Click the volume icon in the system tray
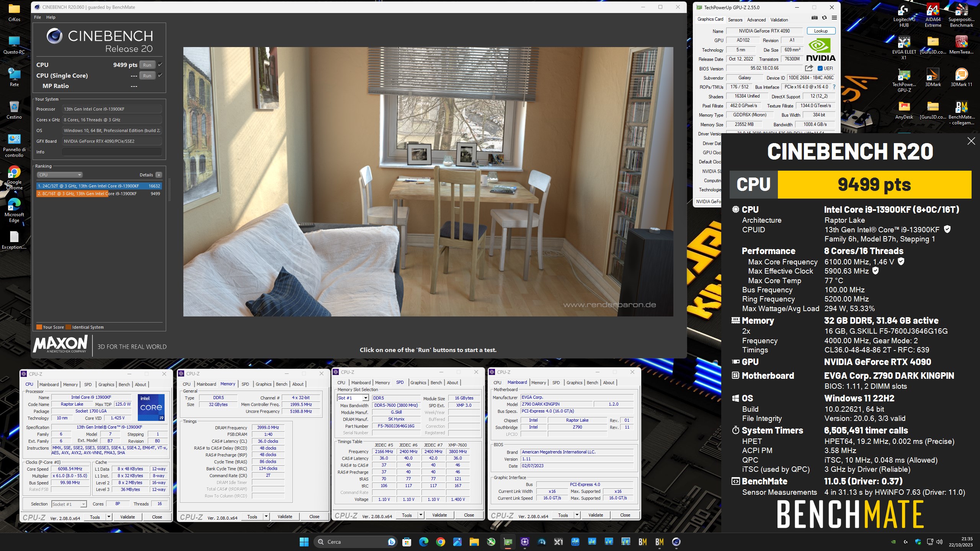Viewport: 980px width, 551px height. tap(939, 542)
